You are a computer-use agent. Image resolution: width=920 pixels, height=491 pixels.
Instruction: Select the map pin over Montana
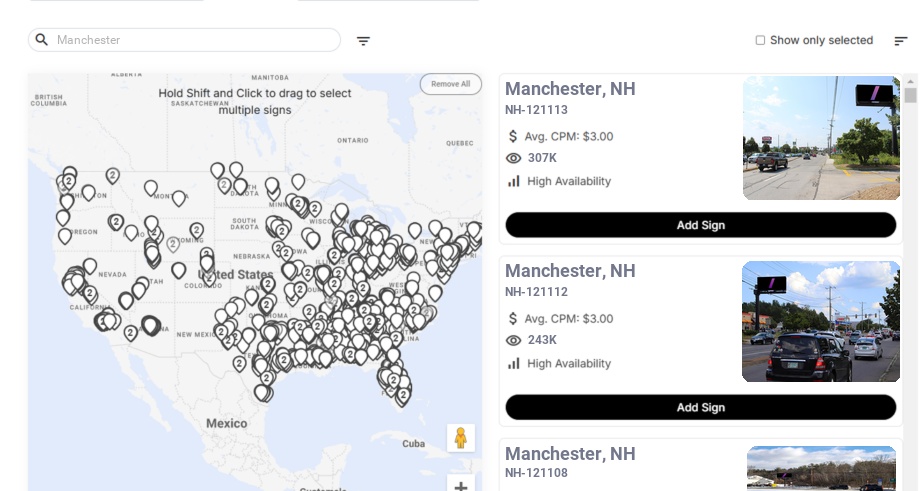point(178,198)
